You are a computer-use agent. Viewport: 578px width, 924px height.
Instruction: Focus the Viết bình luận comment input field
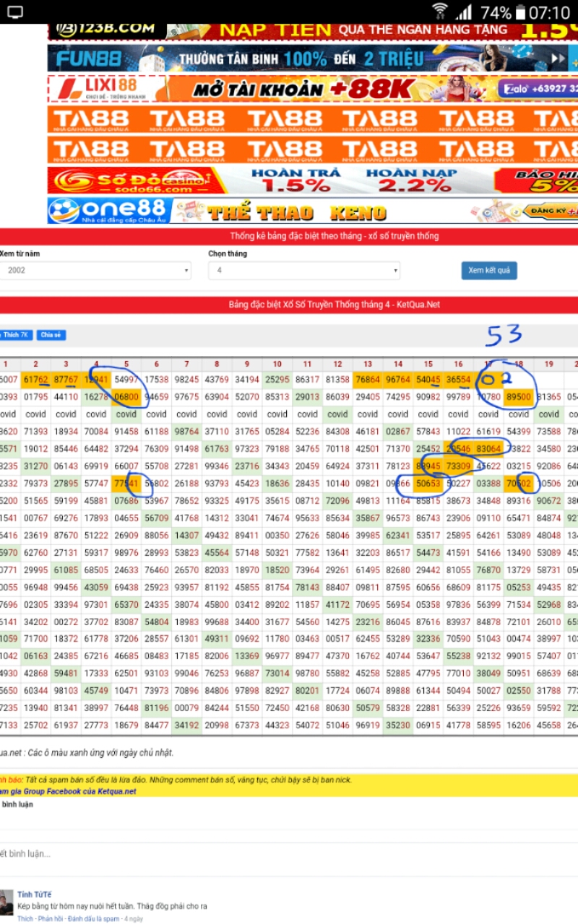pos(217,854)
